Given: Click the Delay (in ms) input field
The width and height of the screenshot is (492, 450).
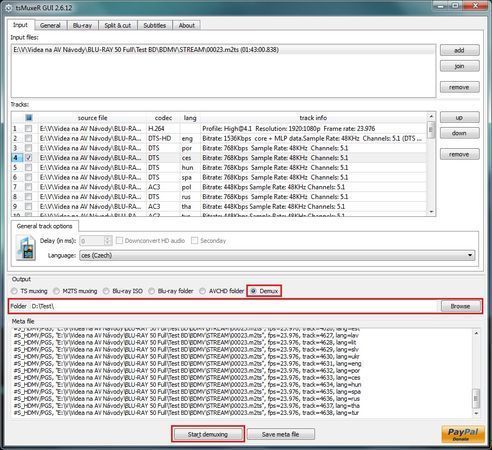Looking at the screenshot, I should click(x=92, y=241).
